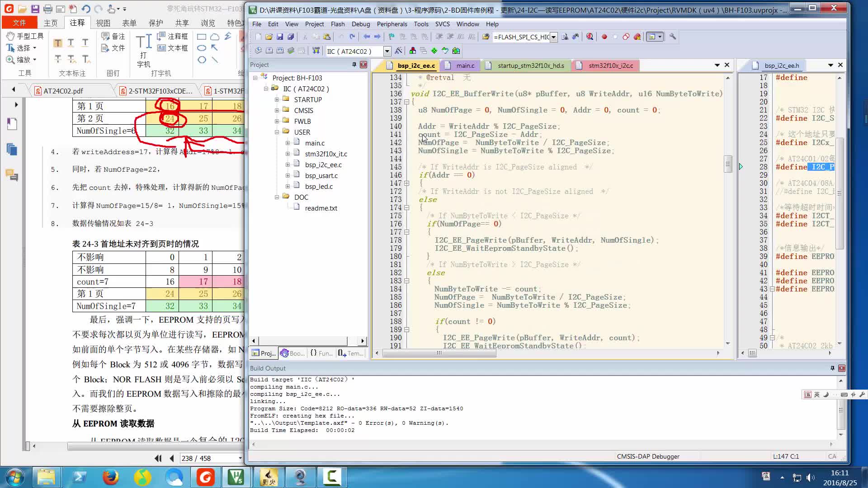
Task: Open the editor tab list dropdown arrow
Action: point(717,65)
